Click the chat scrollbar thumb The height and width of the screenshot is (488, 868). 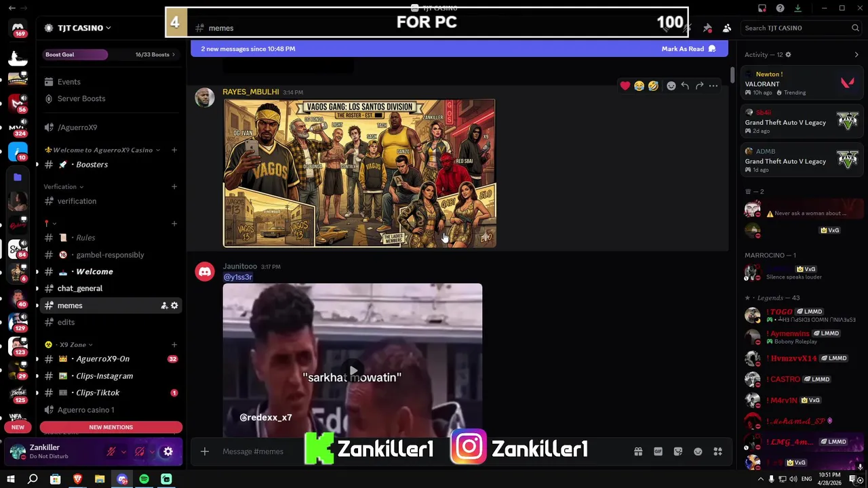tap(732, 75)
